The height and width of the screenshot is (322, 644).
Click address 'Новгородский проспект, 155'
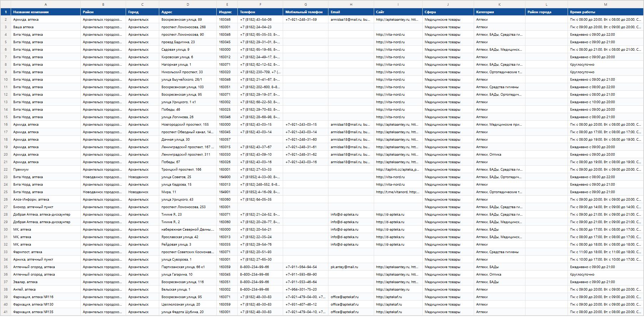click(188, 125)
